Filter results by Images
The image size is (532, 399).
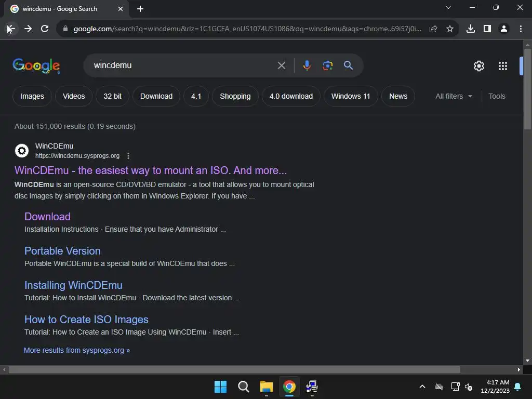click(32, 96)
